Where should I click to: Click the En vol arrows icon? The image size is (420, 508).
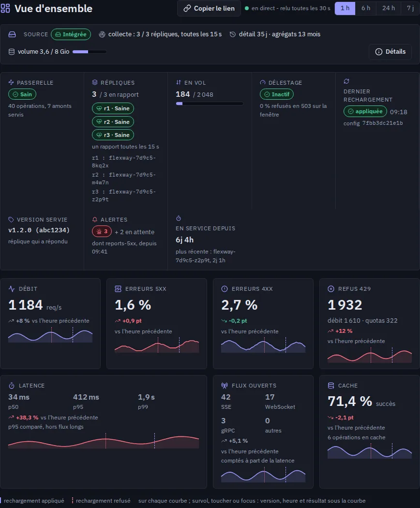point(178,83)
